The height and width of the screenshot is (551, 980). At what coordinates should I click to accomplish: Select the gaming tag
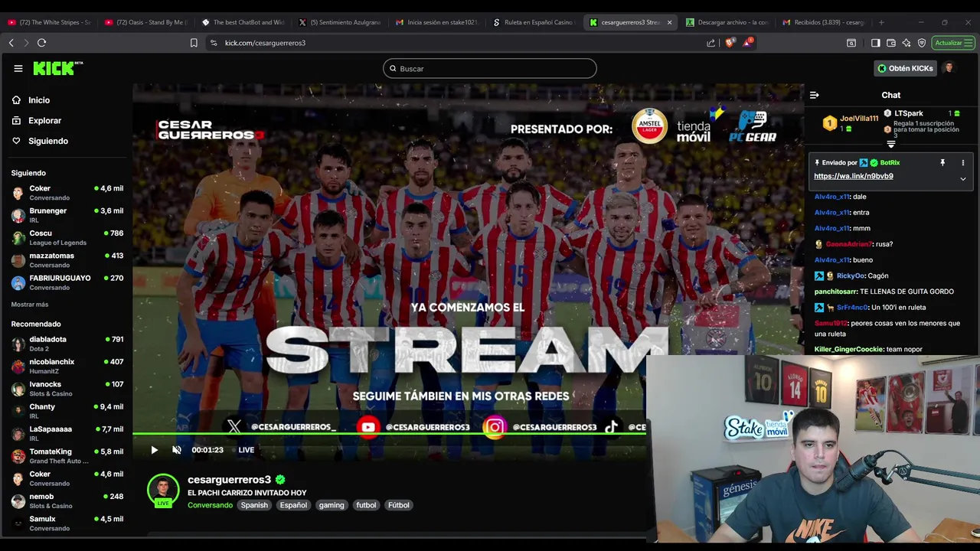tap(332, 505)
